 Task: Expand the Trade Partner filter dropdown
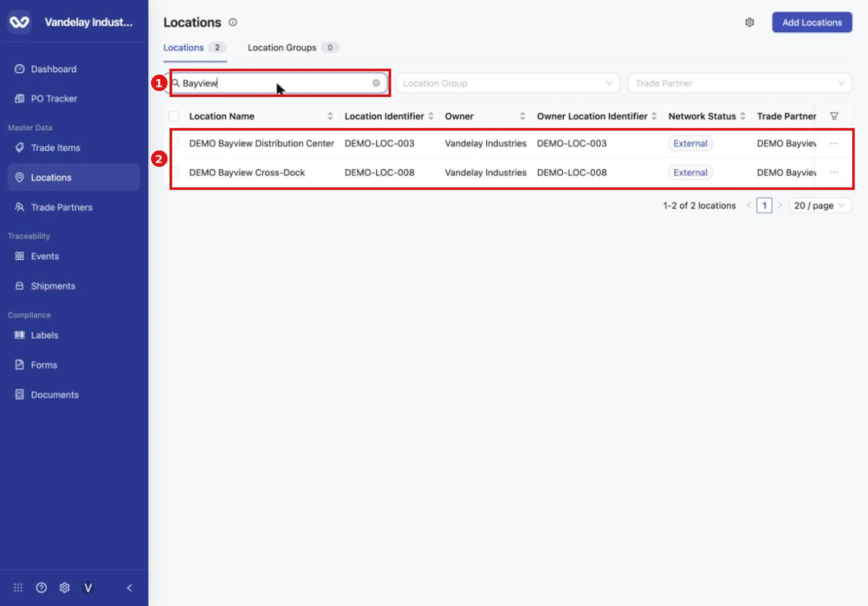coord(739,83)
